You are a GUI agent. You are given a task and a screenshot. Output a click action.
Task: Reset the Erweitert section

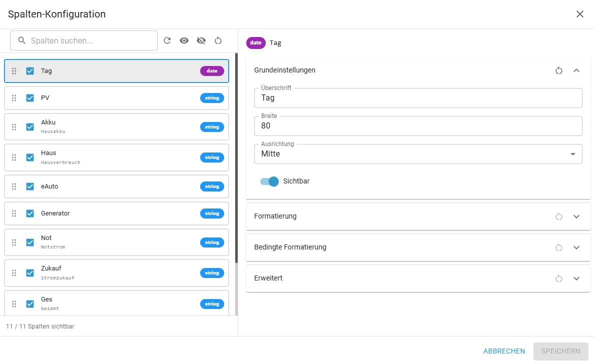[x=559, y=278]
